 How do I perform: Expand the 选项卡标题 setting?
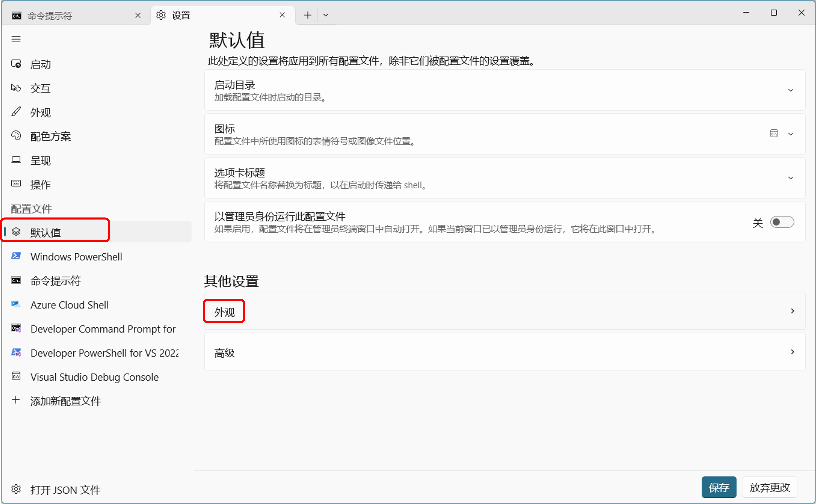pyautogui.click(x=790, y=178)
